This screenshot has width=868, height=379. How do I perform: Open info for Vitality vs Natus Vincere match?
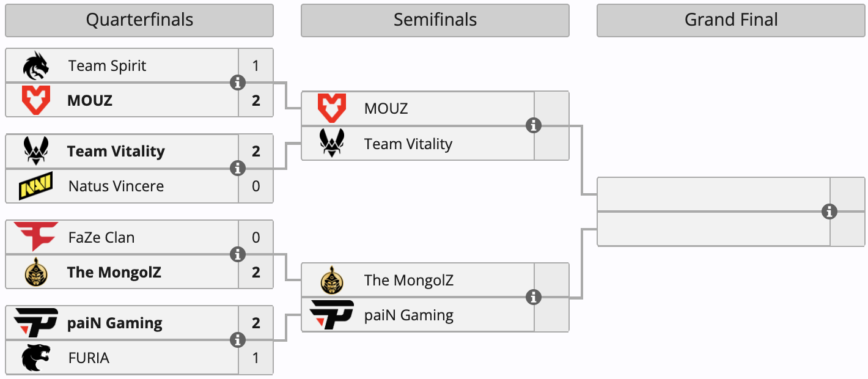(238, 168)
